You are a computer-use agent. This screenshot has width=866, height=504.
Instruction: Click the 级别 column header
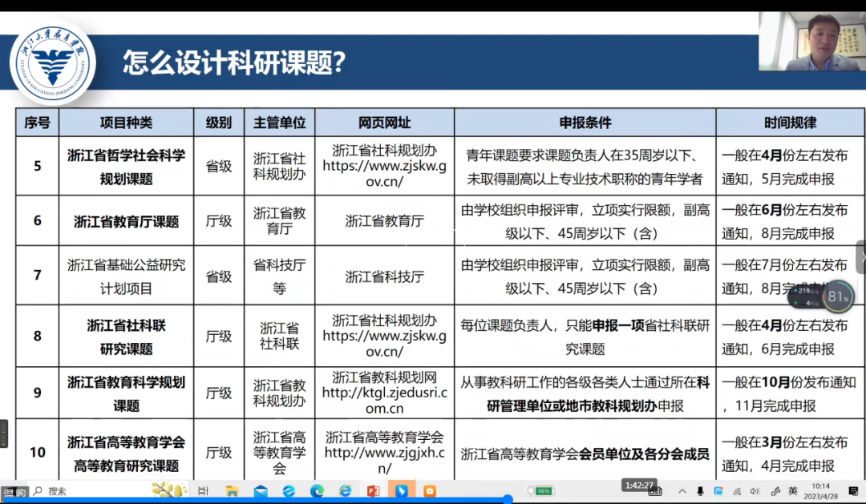coord(219,123)
